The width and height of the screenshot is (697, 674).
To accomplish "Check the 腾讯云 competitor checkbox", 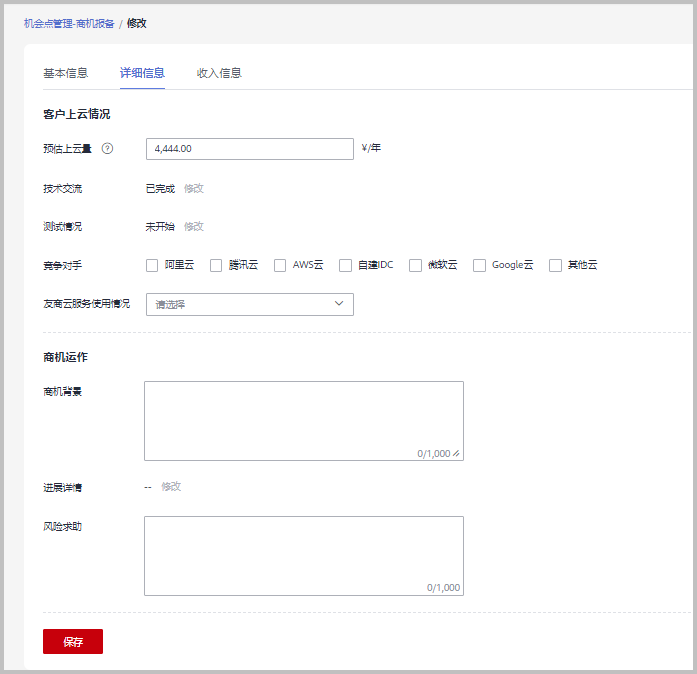I will (216, 265).
